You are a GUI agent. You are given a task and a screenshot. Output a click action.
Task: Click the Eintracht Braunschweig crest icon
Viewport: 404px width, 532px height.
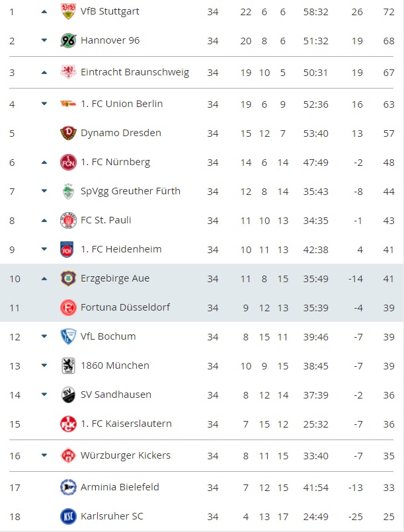(68, 72)
